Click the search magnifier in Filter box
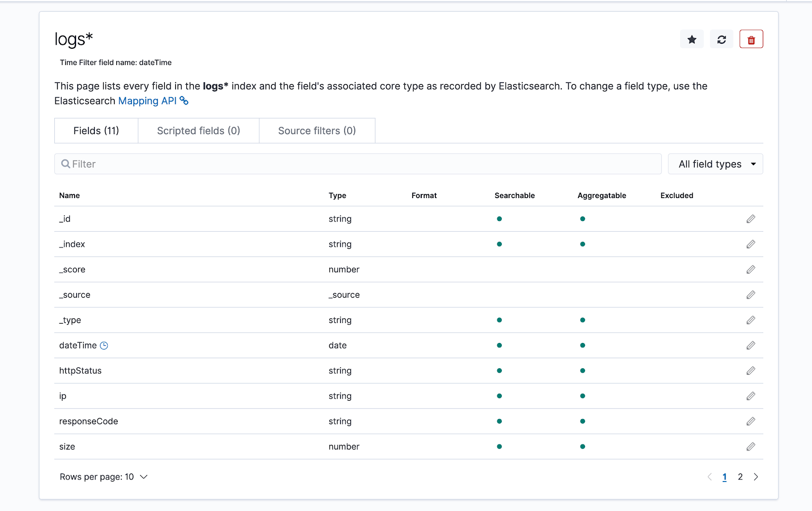Viewport: 812px width, 511px height. [65, 164]
